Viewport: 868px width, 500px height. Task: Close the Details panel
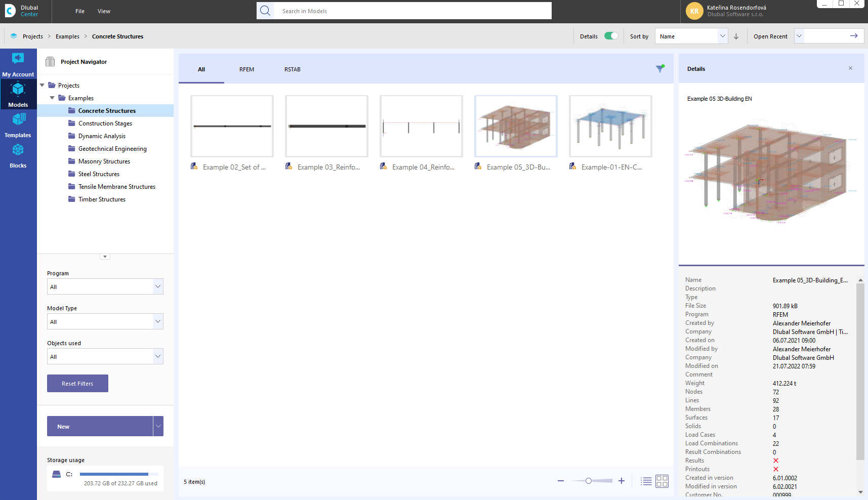click(850, 68)
